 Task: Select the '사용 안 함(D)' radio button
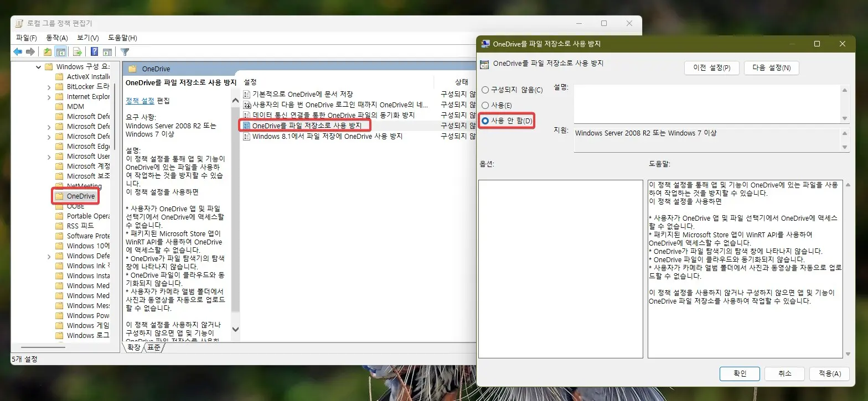(x=485, y=121)
